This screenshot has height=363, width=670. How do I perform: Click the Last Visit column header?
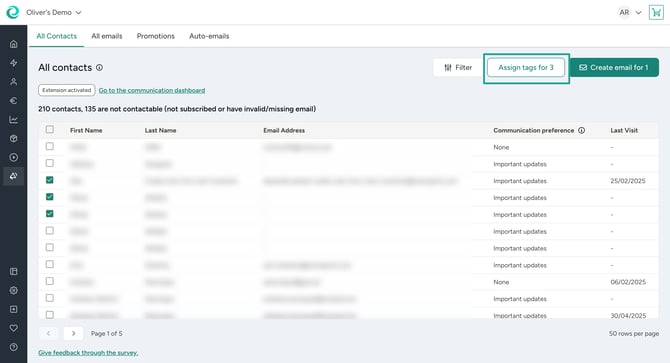tap(624, 130)
